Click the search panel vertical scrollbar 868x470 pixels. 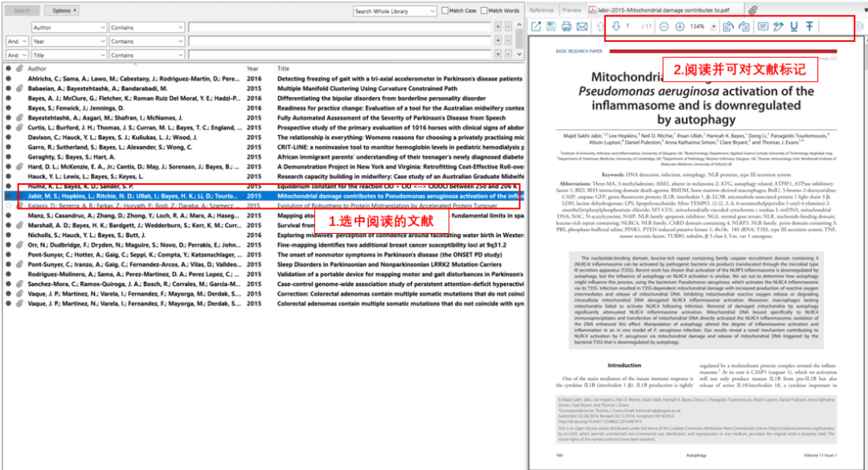click(x=519, y=39)
